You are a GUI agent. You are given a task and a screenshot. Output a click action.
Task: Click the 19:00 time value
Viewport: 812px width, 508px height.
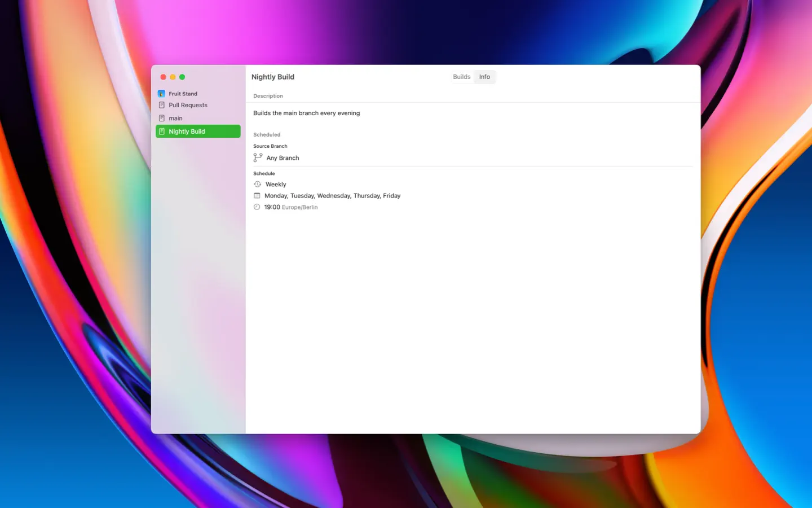coord(272,207)
